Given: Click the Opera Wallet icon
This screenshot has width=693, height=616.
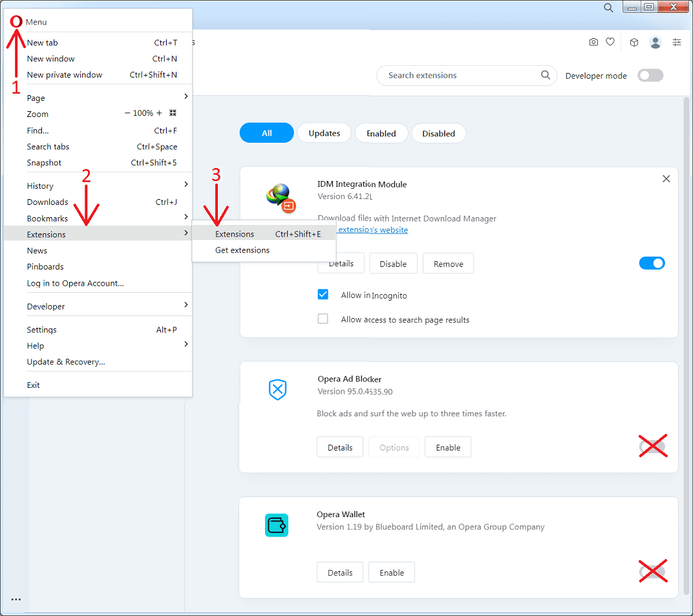Looking at the screenshot, I should pyautogui.click(x=277, y=525).
